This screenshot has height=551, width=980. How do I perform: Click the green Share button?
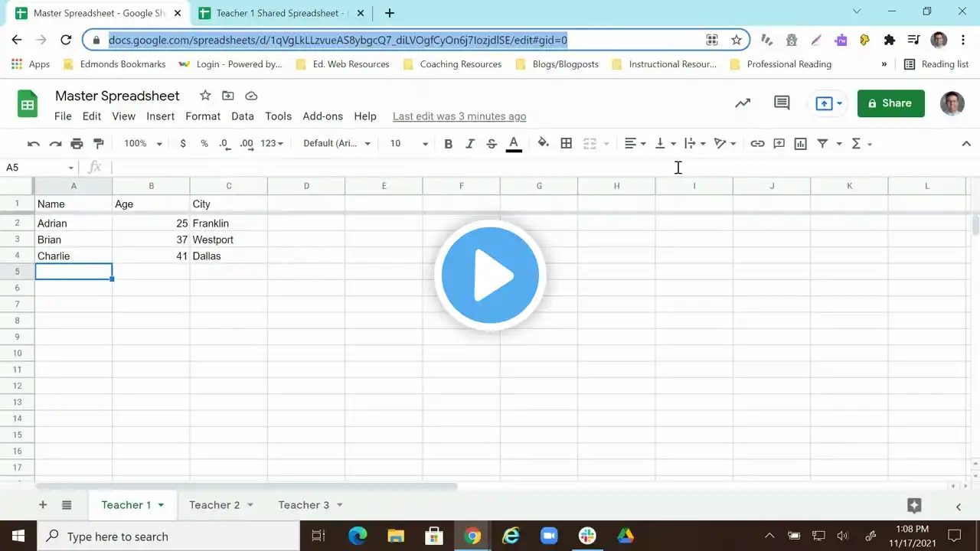[x=891, y=103]
